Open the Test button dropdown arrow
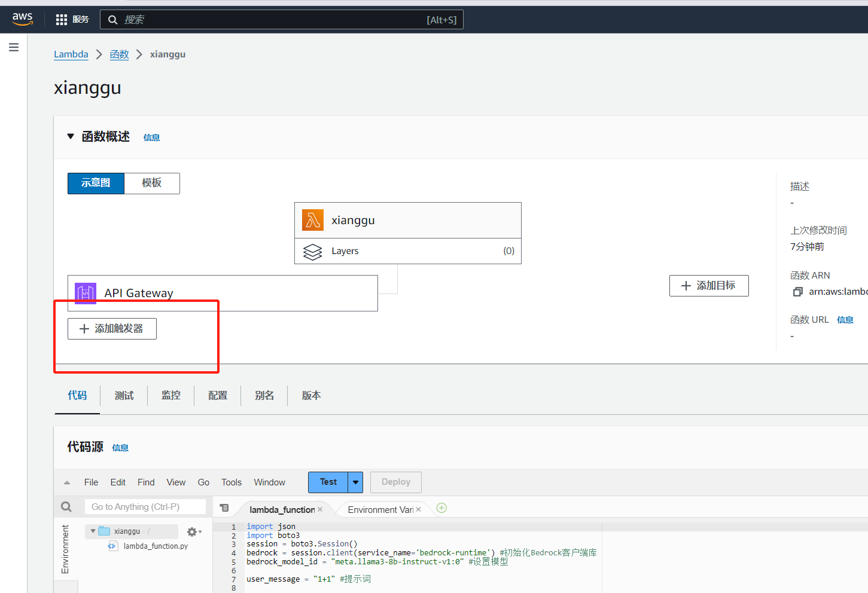The width and height of the screenshot is (868, 593). coord(355,482)
